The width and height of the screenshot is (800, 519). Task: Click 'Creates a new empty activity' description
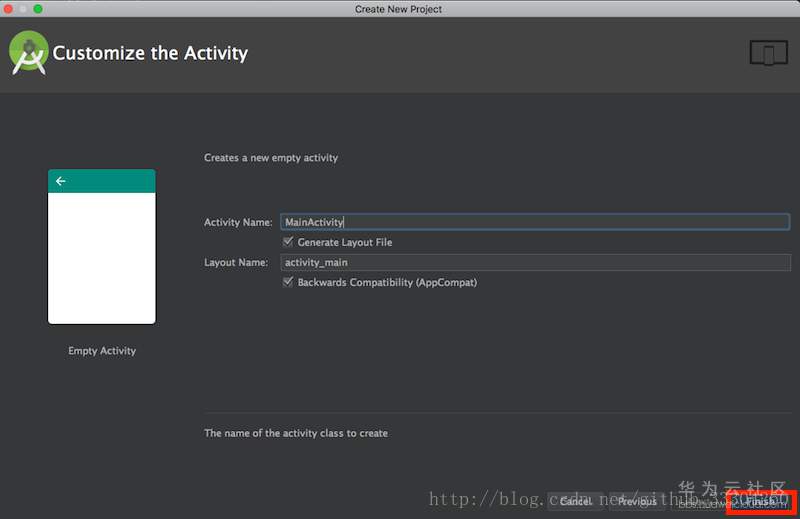coord(271,158)
